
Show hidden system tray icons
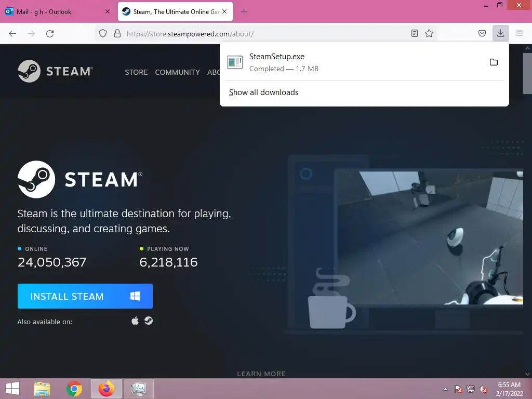[445, 389]
